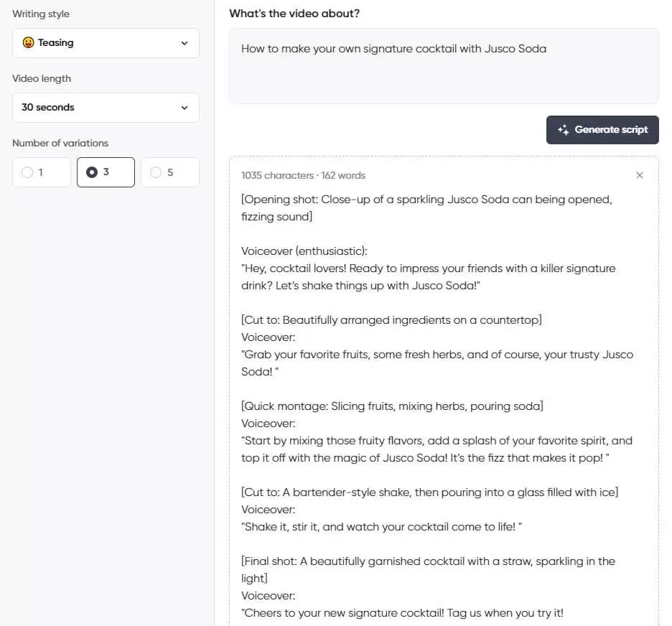
Task: Open the Video length dropdown showing 30 seconds
Action: pyautogui.click(x=106, y=108)
